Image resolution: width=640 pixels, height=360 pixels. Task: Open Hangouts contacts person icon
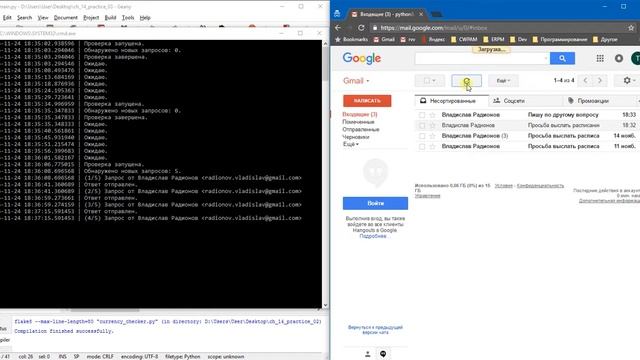(x=367, y=354)
